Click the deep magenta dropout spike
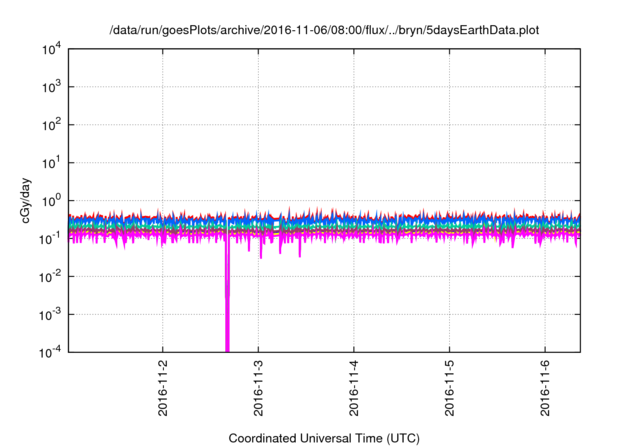640x448 pixels. pos(227,294)
